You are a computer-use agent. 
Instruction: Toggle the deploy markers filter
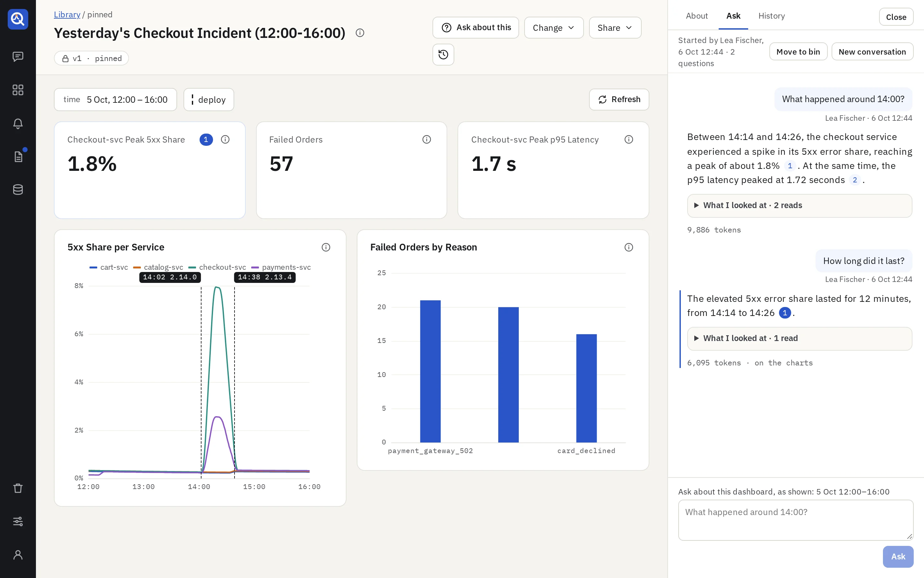[x=209, y=100]
